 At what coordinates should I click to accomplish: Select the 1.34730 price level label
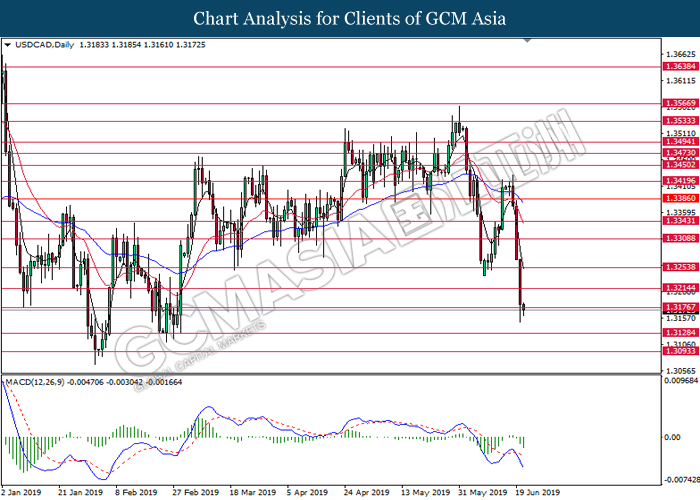point(680,153)
